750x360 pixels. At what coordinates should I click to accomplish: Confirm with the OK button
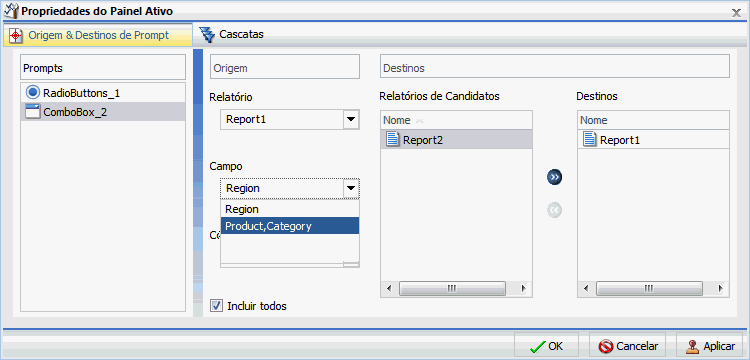point(546,346)
